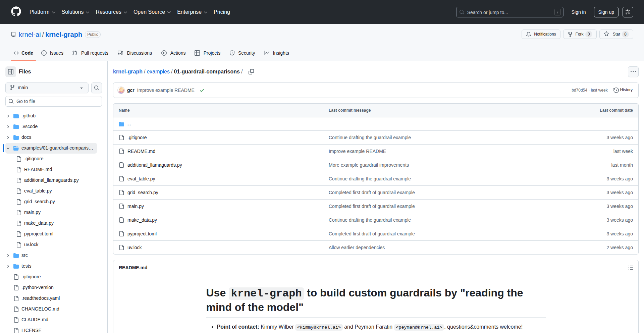This screenshot has width=644, height=333.
Task: Open History for commits
Action: tap(623, 90)
